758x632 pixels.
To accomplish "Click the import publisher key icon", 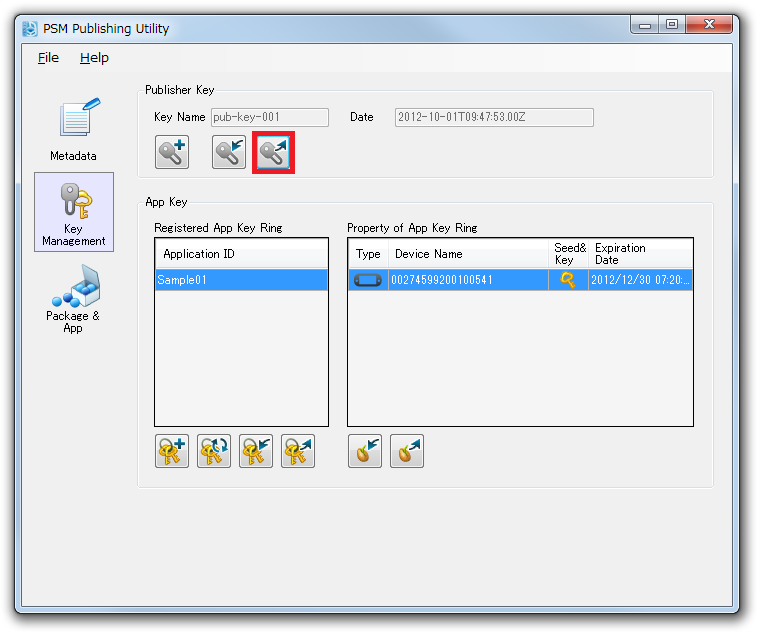I will [229, 153].
